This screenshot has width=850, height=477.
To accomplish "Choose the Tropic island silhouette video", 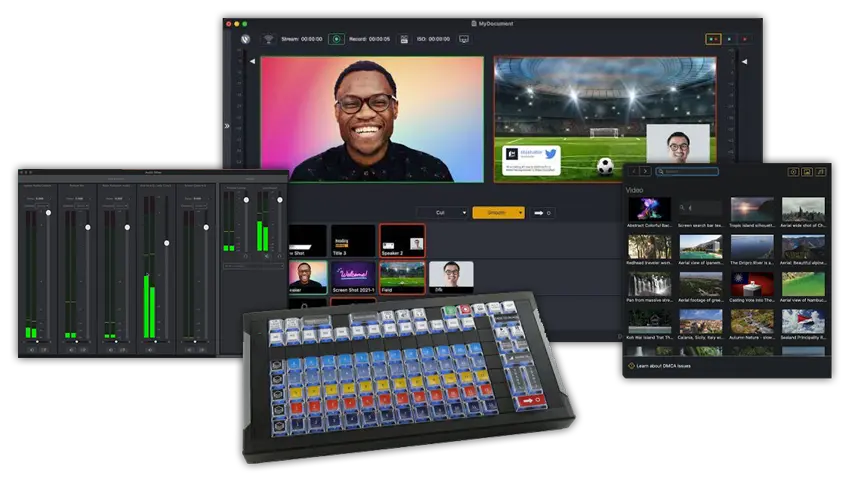I will 752,210.
